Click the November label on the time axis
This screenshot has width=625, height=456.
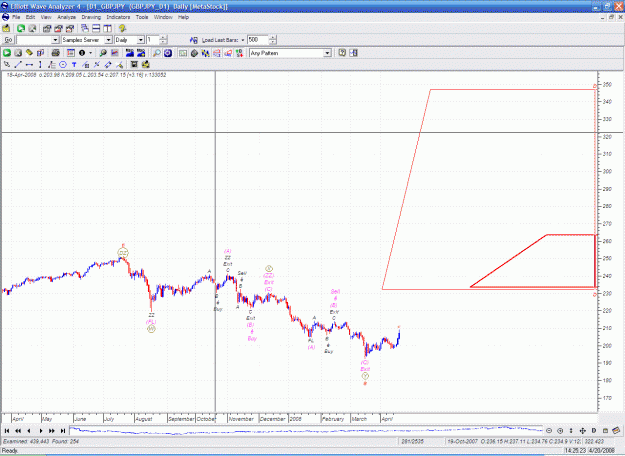coord(241,419)
